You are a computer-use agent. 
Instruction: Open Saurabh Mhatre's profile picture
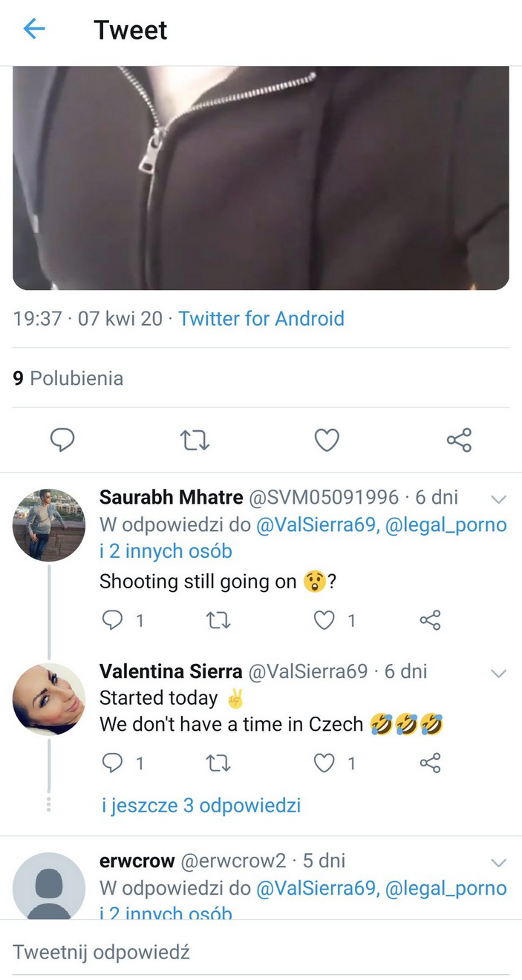pyautogui.click(x=49, y=525)
